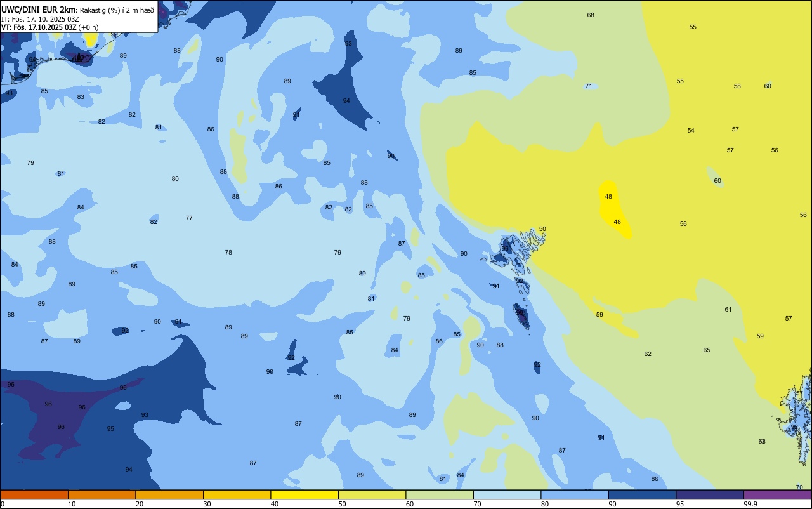Select the 10–20 orange legend swatch

pyautogui.click(x=101, y=494)
